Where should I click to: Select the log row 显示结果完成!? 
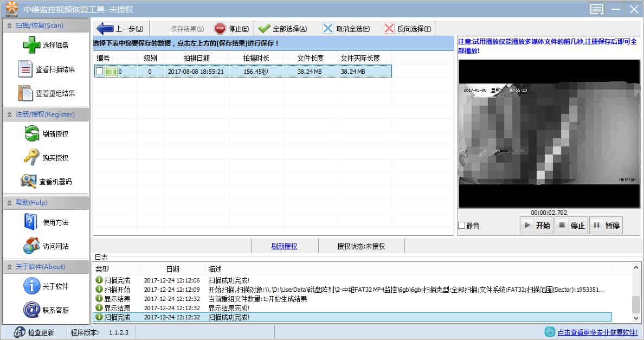point(352,308)
